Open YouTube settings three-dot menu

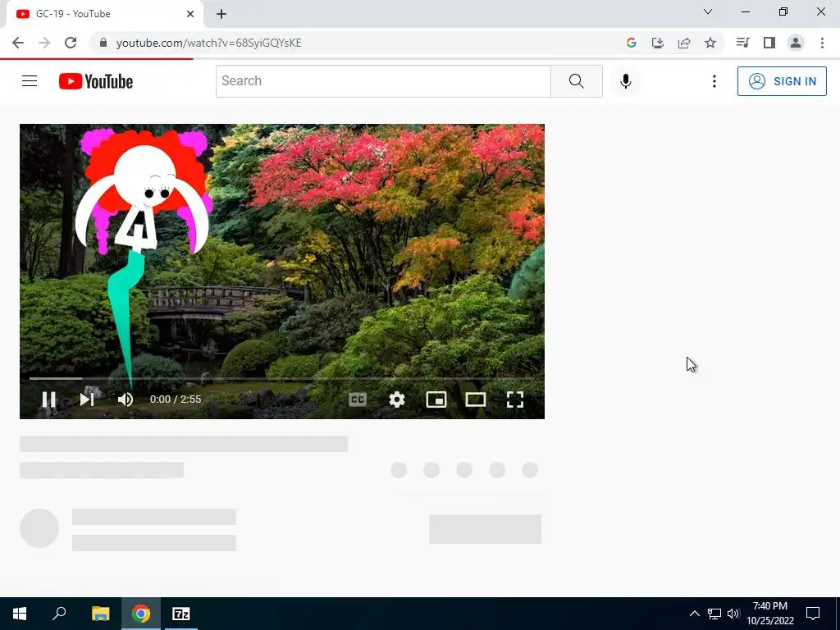(x=714, y=81)
